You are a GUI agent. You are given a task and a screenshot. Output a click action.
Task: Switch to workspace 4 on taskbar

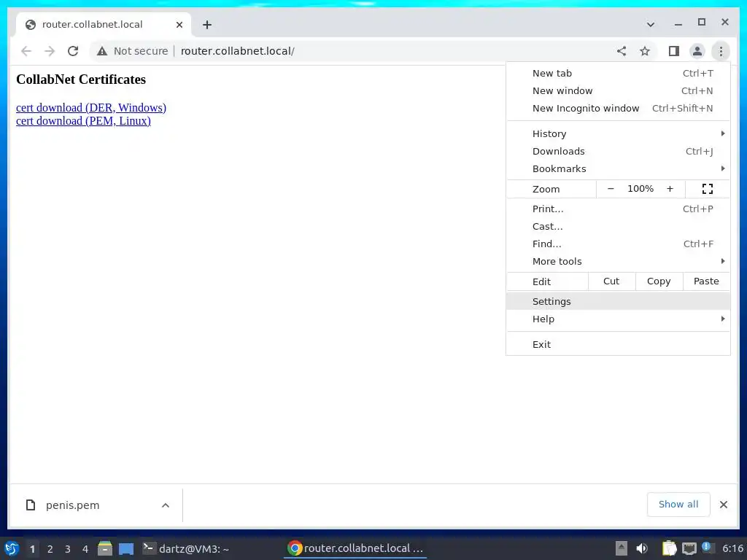[x=85, y=549]
